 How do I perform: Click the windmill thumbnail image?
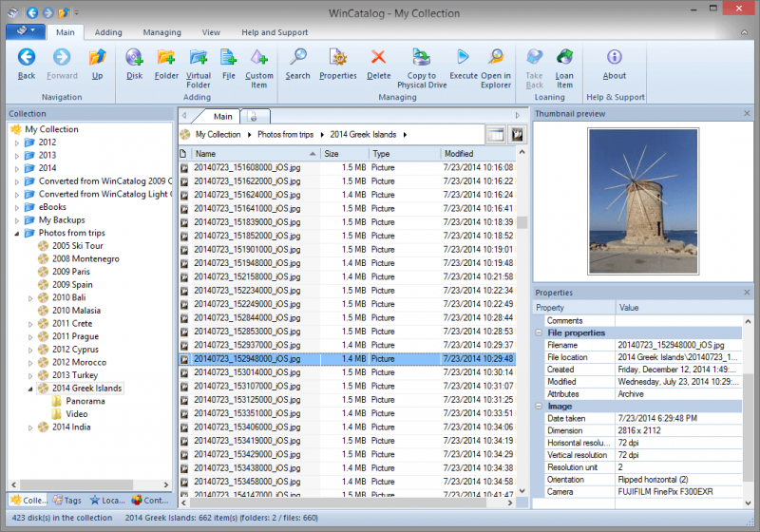tap(643, 201)
